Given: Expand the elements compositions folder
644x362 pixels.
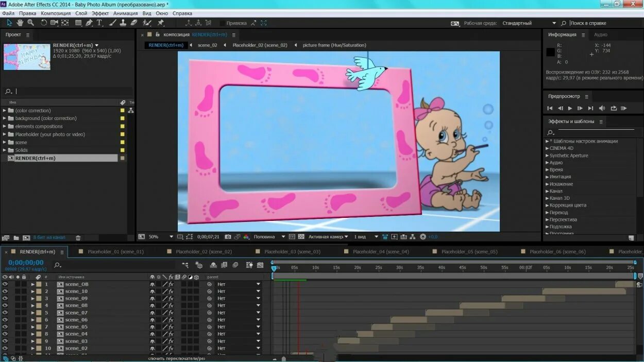Looking at the screenshot, I should point(5,127).
